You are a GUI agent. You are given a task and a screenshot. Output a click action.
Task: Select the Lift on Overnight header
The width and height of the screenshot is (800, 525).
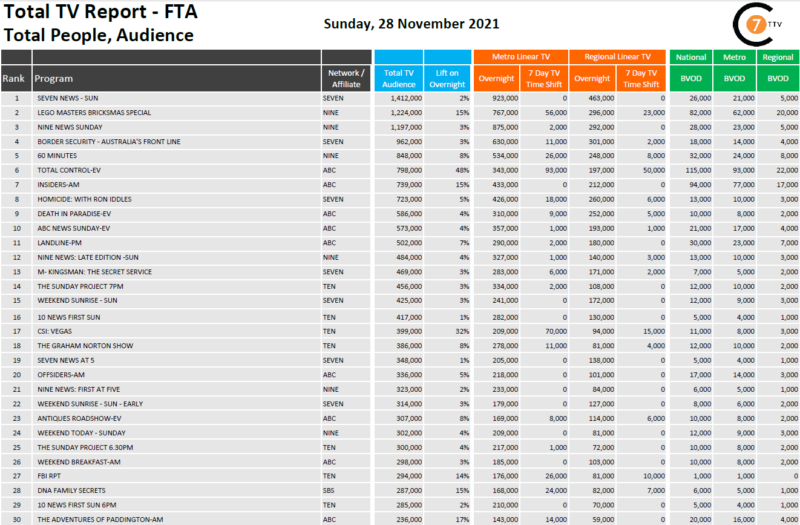(x=447, y=78)
